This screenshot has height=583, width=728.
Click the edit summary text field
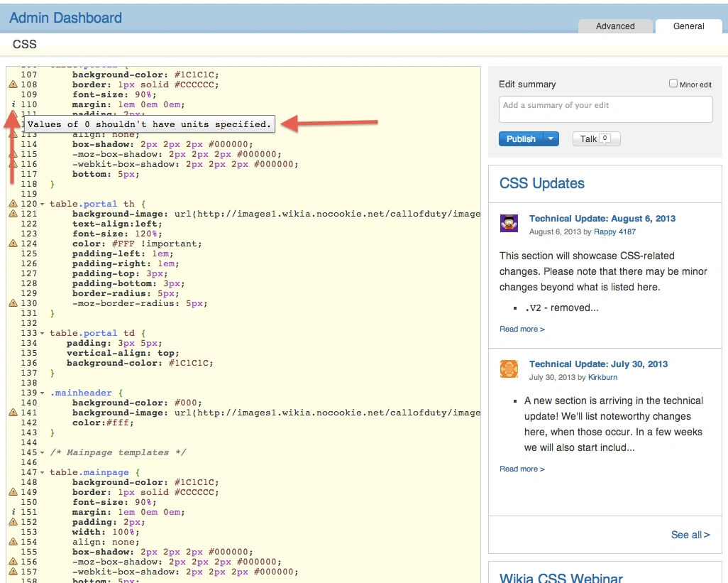coord(605,109)
